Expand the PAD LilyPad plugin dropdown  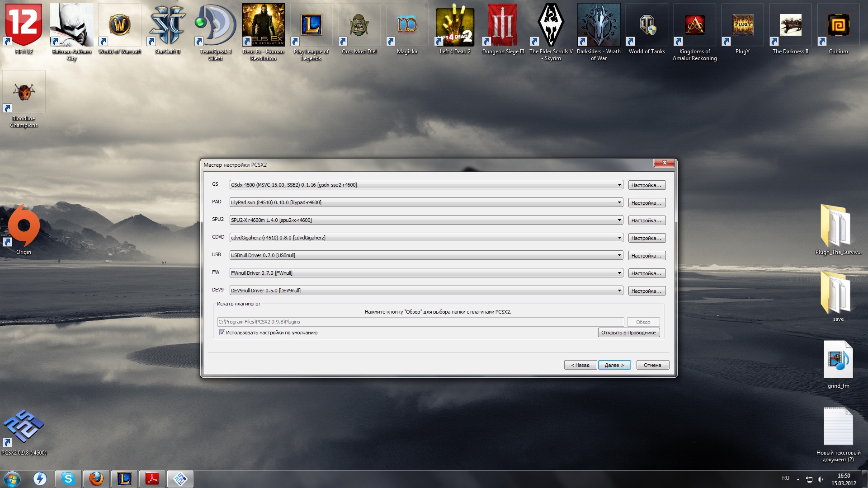[x=619, y=202]
